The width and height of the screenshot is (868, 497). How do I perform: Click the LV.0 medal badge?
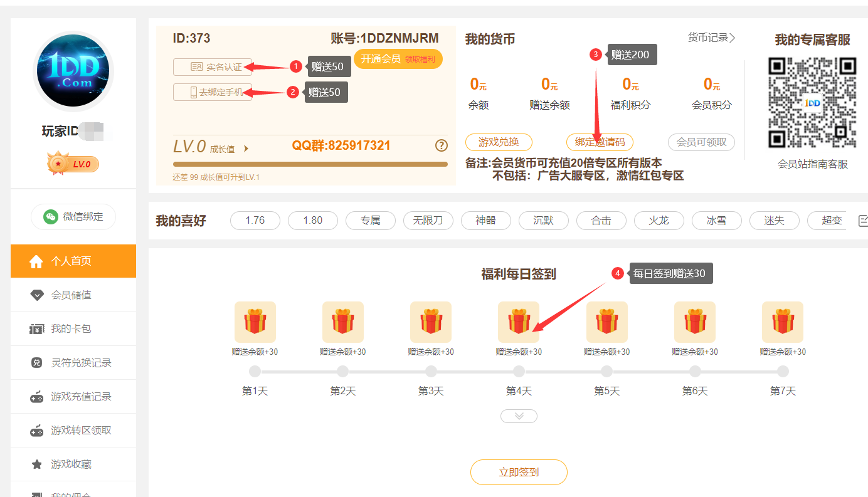click(73, 164)
